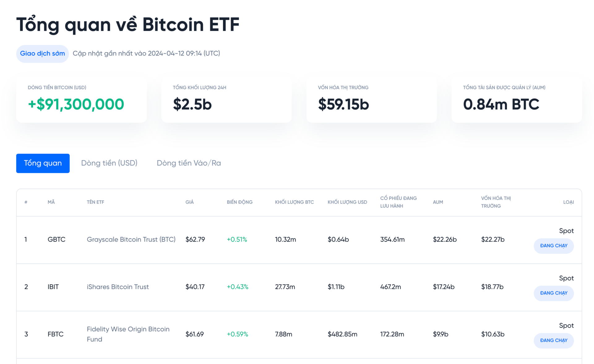This screenshot has width=594, height=364.
Task: Click the ĐANG CHẠY status for FBTC
Action: [553, 340]
